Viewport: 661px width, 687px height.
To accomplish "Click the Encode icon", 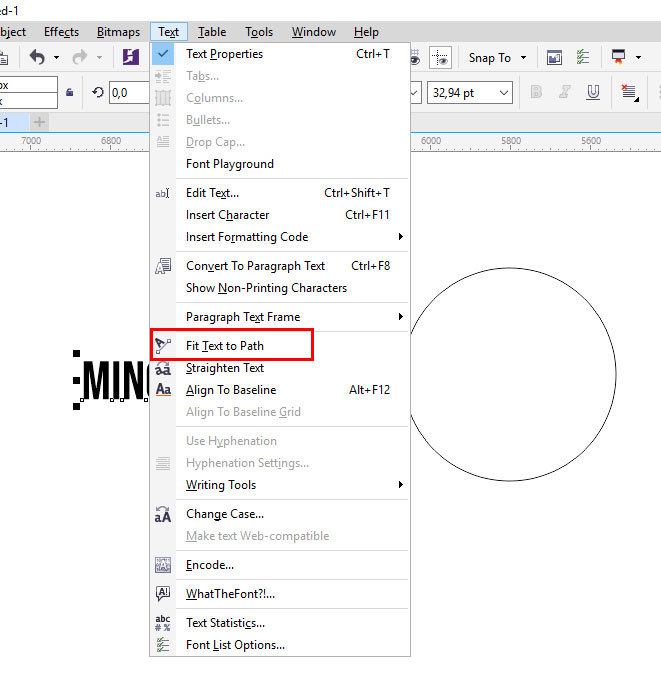I will [x=163, y=565].
